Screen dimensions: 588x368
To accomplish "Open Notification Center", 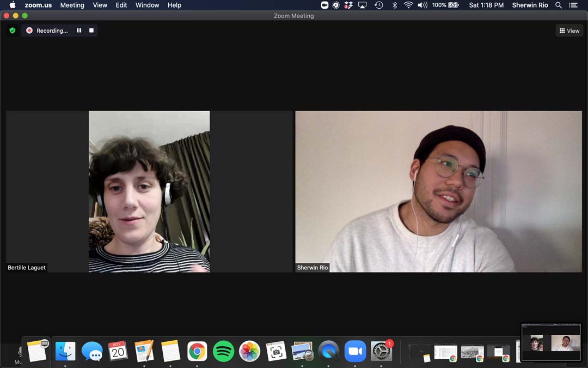I will (573, 5).
